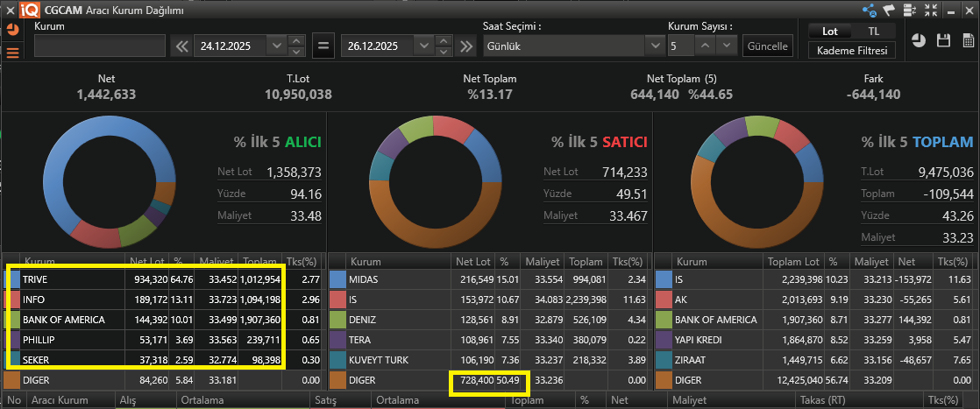
Task: Select the AK row in totals table
Action: (815, 300)
